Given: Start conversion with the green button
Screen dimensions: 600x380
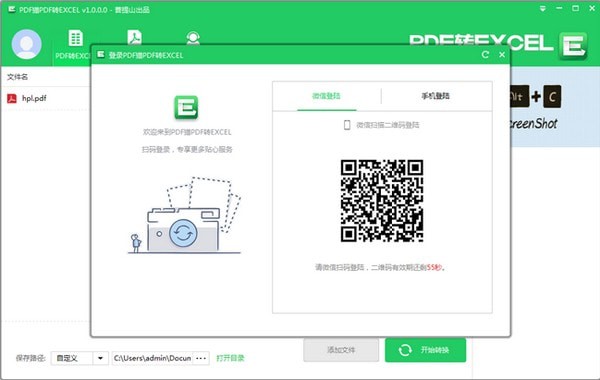Looking at the screenshot, I should [426, 350].
